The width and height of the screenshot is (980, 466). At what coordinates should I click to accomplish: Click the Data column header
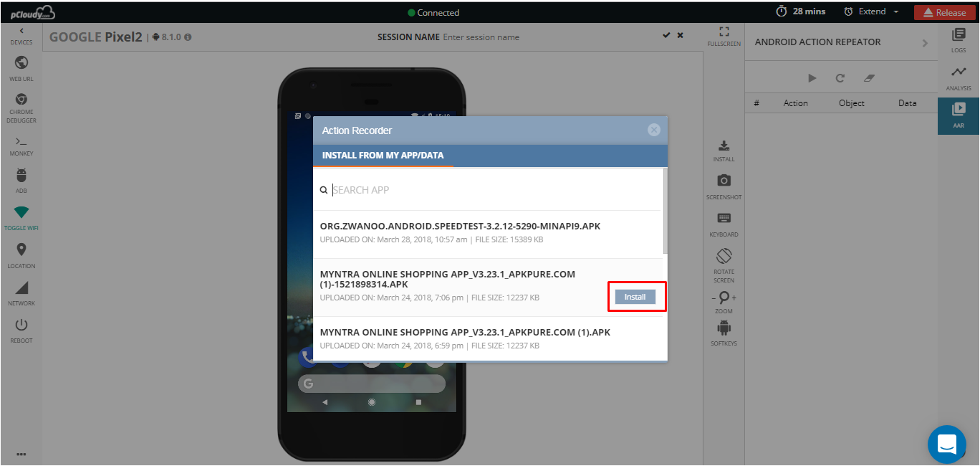(x=907, y=103)
